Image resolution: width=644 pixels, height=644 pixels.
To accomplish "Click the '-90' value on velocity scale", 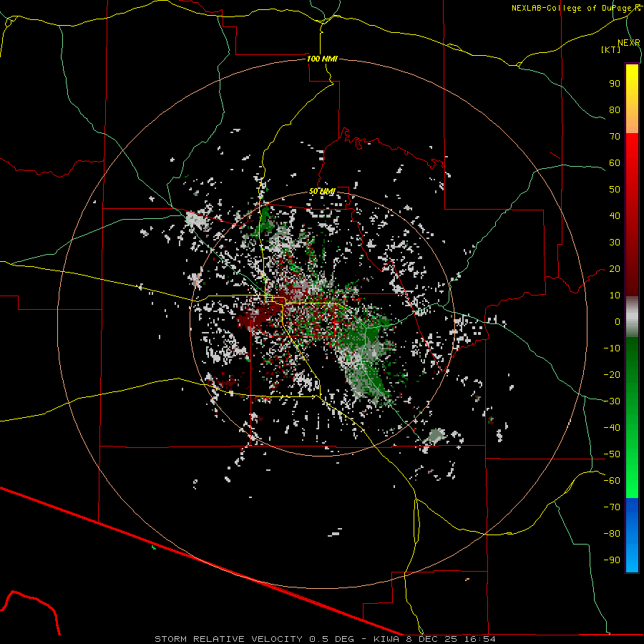I will [612, 560].
